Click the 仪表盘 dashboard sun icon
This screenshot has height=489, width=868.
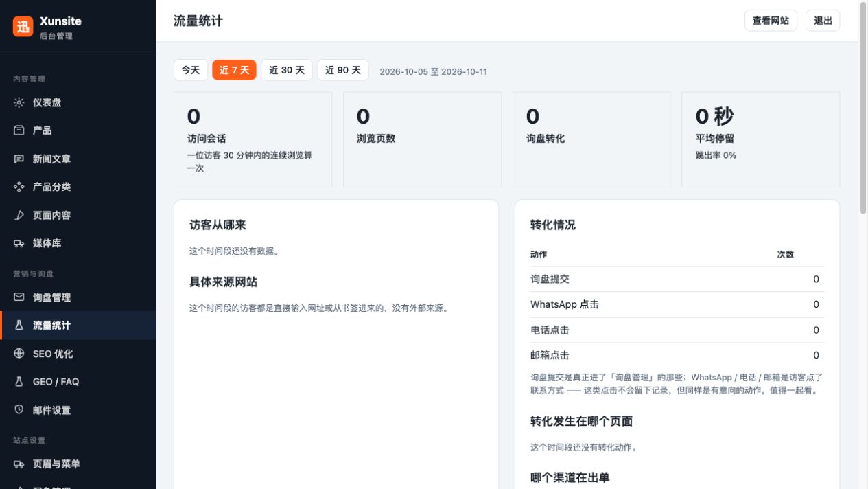19,102
